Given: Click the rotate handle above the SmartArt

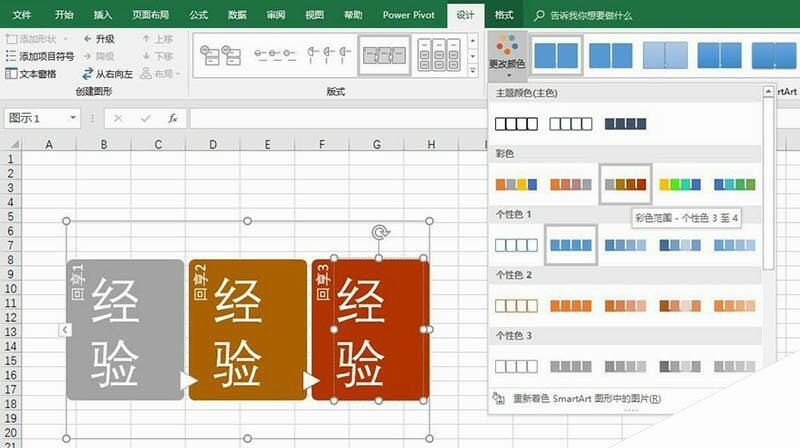Looking at the screenshot, I should 379,233.
